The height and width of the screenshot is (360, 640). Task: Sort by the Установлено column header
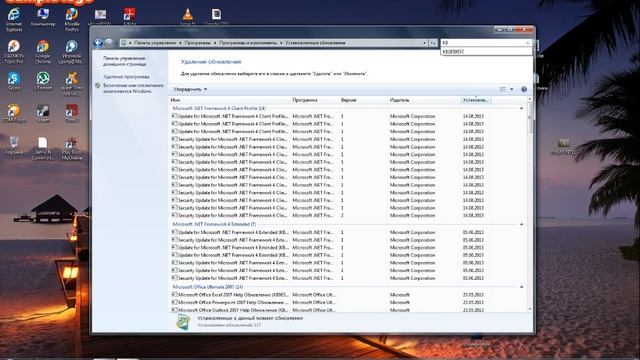coord(476,100)
